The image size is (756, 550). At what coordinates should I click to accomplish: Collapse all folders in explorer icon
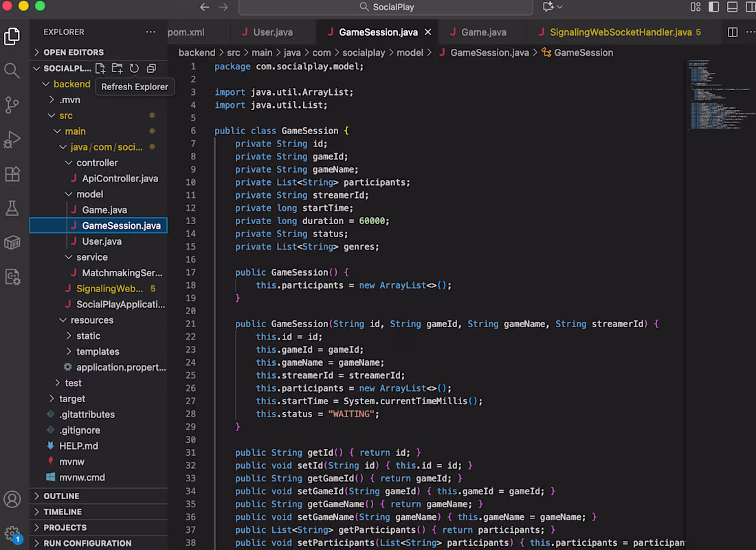point(151,69)
